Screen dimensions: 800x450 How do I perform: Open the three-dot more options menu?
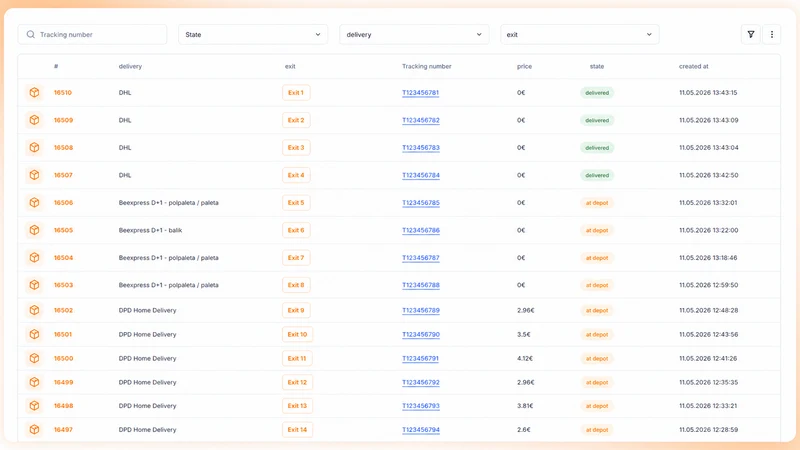771,35
